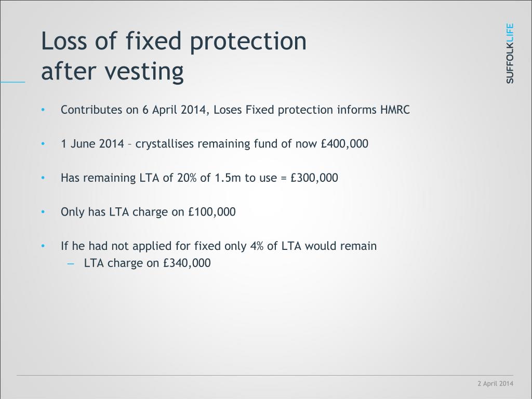Click the '2 April 2014' footer date
Viewport: 532px width, 399px height.
(495, 384)
